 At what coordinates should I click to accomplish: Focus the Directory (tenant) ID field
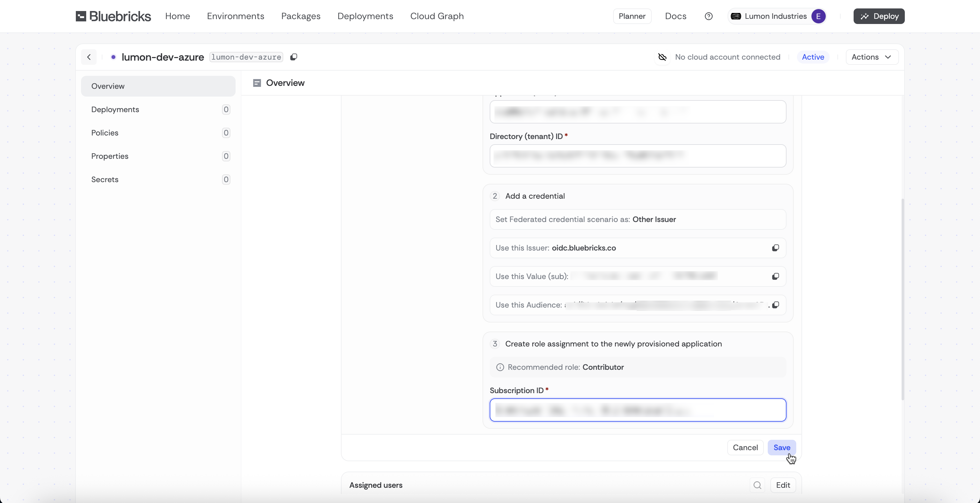tap(637, 156)
